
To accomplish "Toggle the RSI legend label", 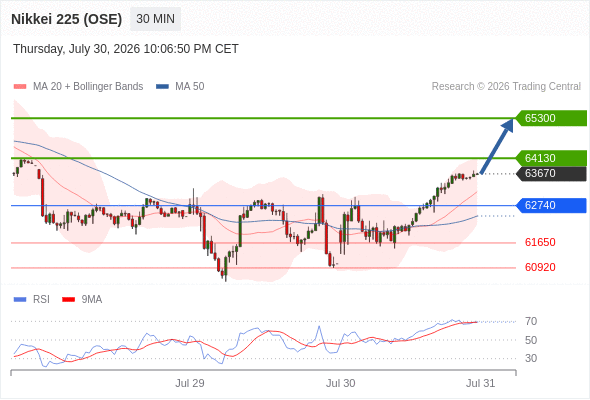I will click(x=41, y=300).
